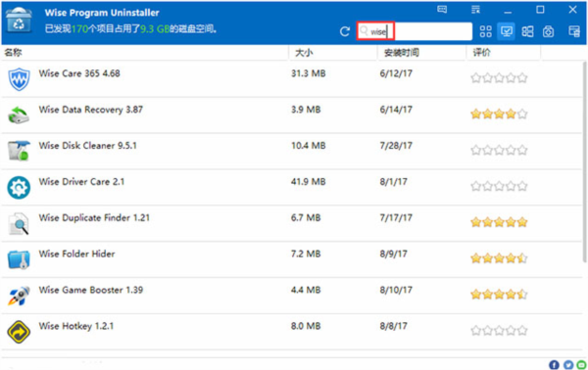Sort the list by the 大小 column header
Screen dimensions: 588x370
tap(304, 53)
